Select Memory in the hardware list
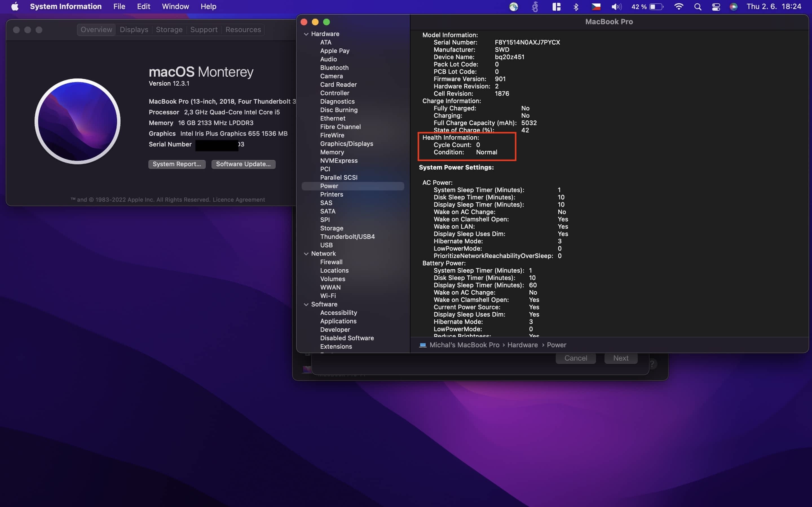The image size is (812, 507). 332,152
